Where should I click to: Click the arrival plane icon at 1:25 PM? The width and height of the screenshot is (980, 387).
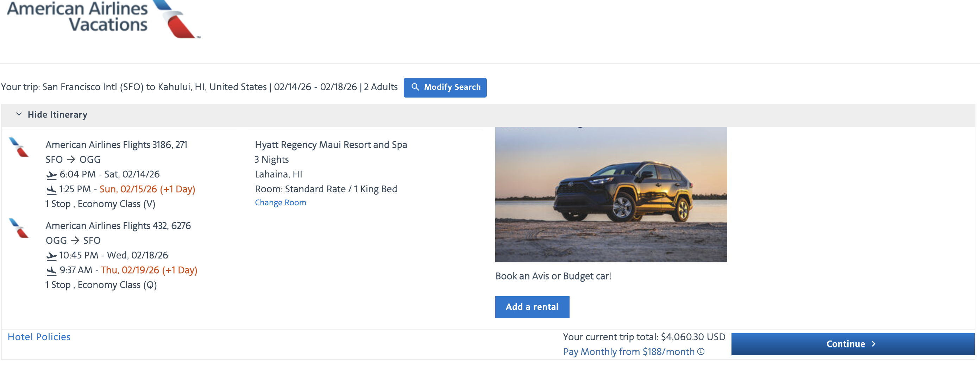click(51, 189)
